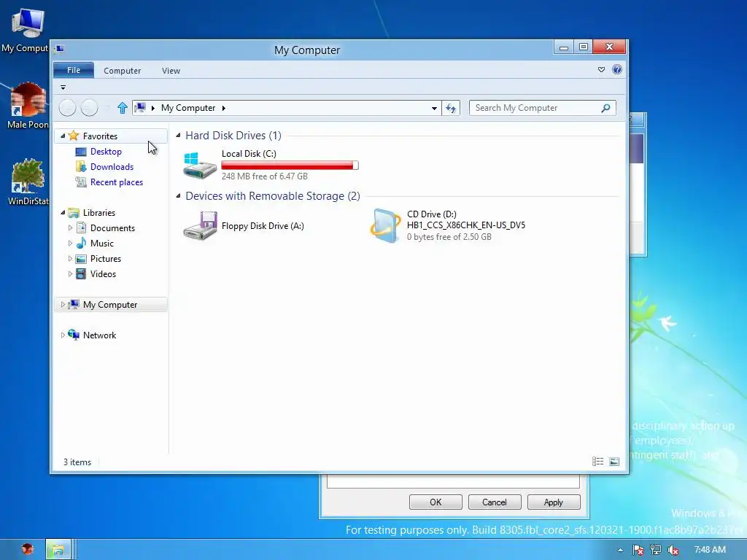Click the "248 MB free of 6.47 GB" text
The height and width of the screenshot is (560, 747).
[264, 176]
